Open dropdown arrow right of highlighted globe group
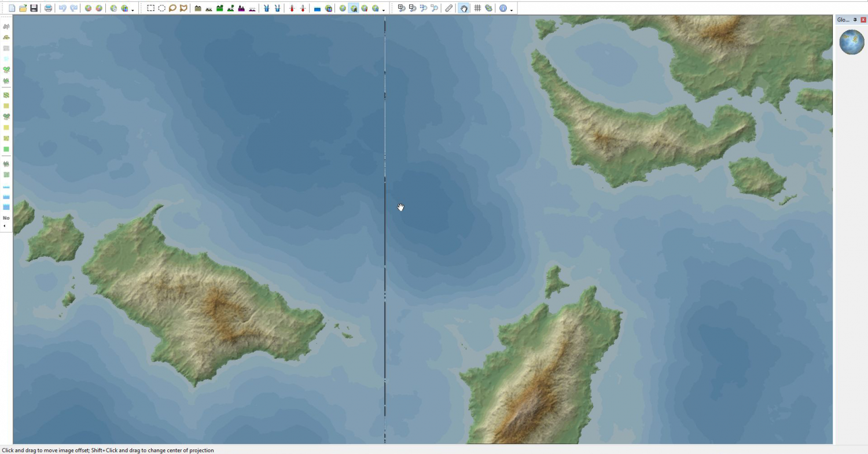The height and width of the screenshot is (454, 868). tap(383, 9)
